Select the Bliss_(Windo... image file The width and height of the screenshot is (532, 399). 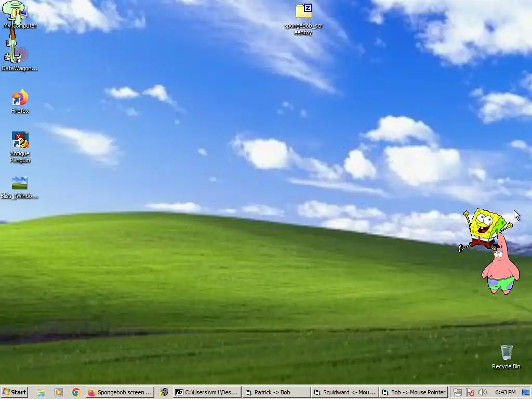(20, 187)
